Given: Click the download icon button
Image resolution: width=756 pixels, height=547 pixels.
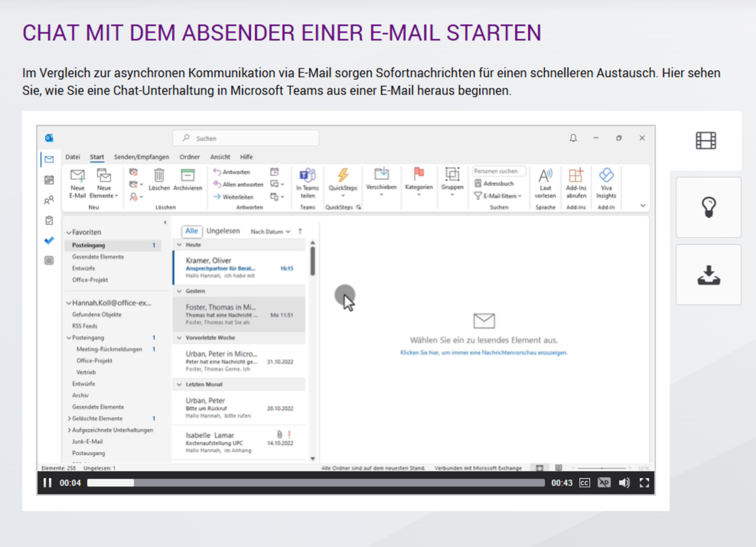Looking at the screenshot, I should pyautogui.click(x=708, y=275).
